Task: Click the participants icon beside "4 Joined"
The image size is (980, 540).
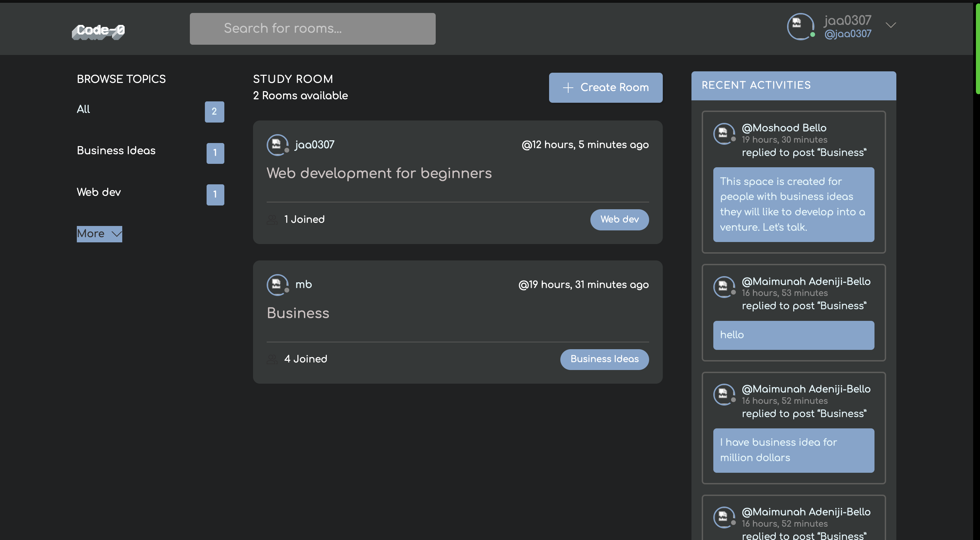Action: click(272, 359)
